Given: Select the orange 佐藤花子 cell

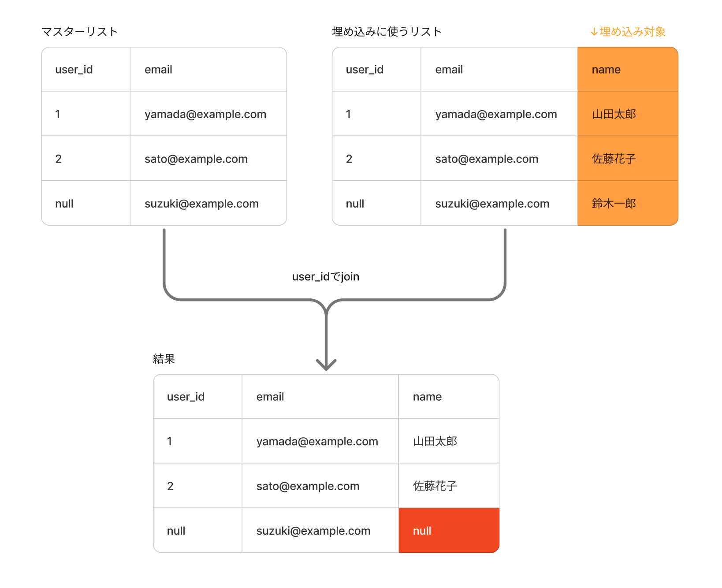Looking at the screenshot, I should [627, 159].
